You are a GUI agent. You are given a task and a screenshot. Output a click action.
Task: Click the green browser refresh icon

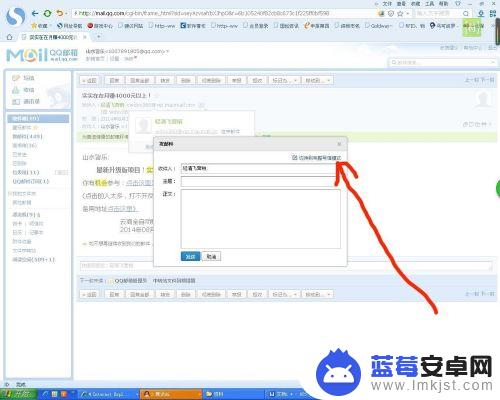click(x=47, y=13)
